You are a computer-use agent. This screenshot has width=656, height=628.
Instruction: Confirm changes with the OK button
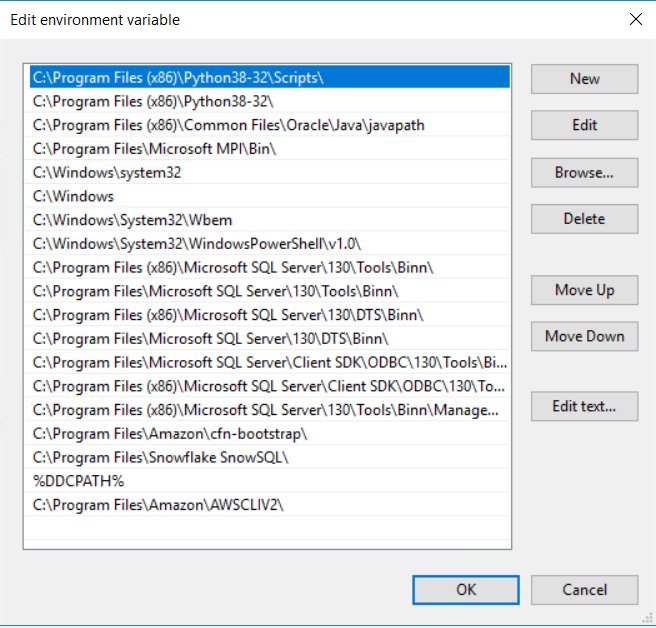coord(466,589)
